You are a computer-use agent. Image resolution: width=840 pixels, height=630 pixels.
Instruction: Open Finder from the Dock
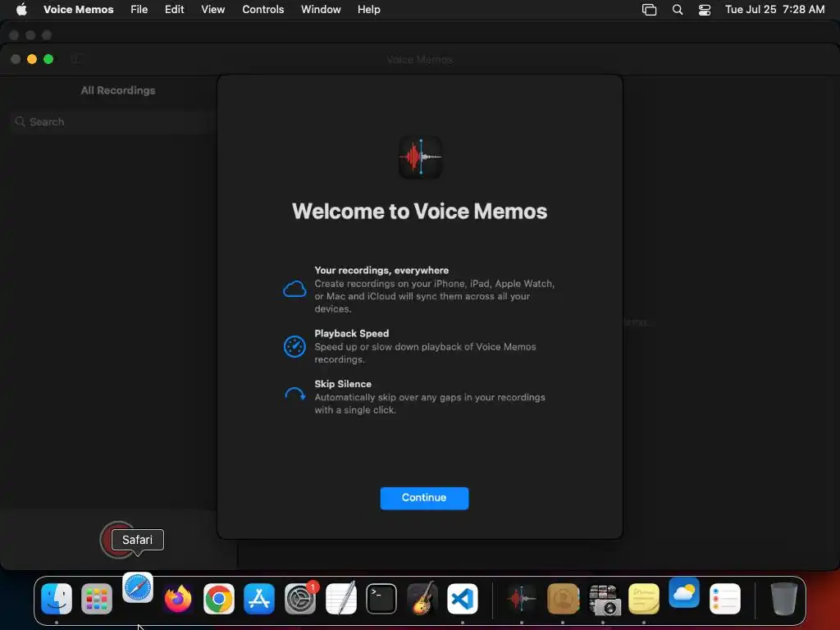(57, 598)
